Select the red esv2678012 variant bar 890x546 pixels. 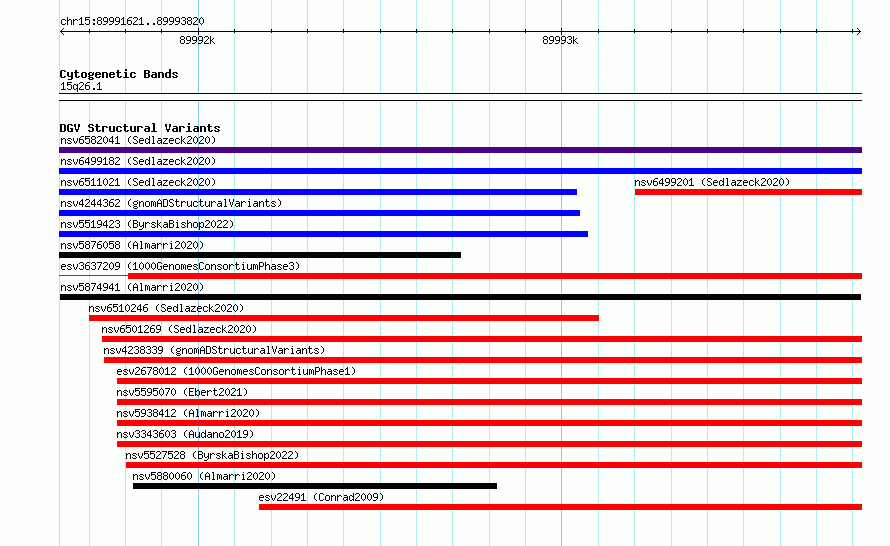pos(489,381)
